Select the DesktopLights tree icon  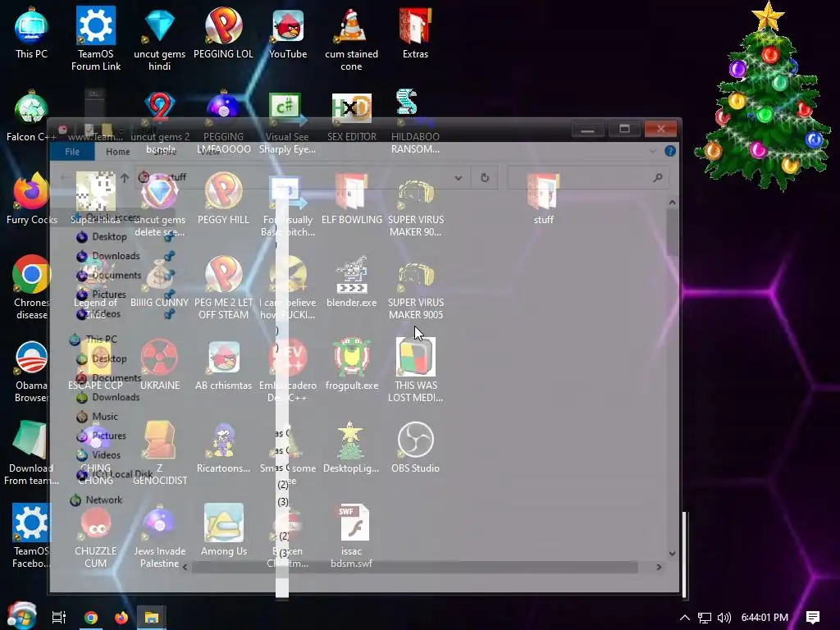[350, 440]
